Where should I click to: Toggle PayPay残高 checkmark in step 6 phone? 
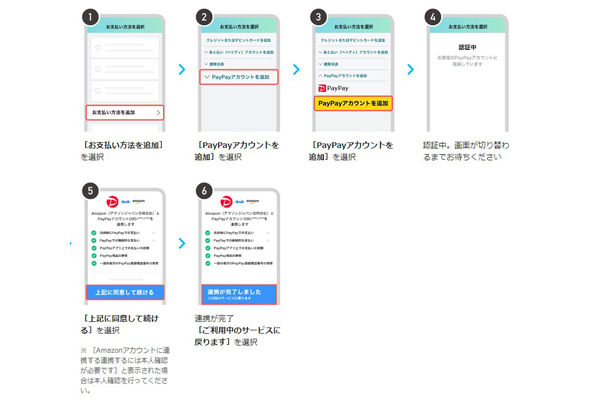point(208,256)
